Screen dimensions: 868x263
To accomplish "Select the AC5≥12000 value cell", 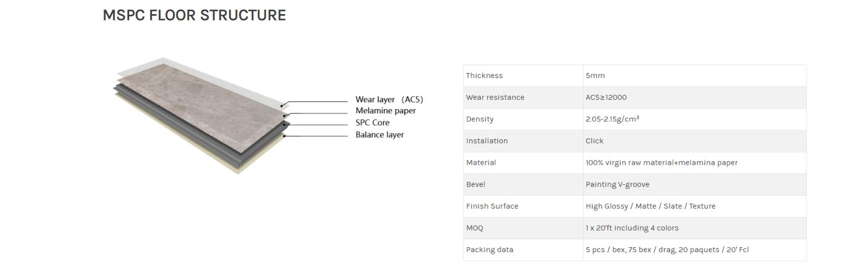I will click(x=694, y=98).
